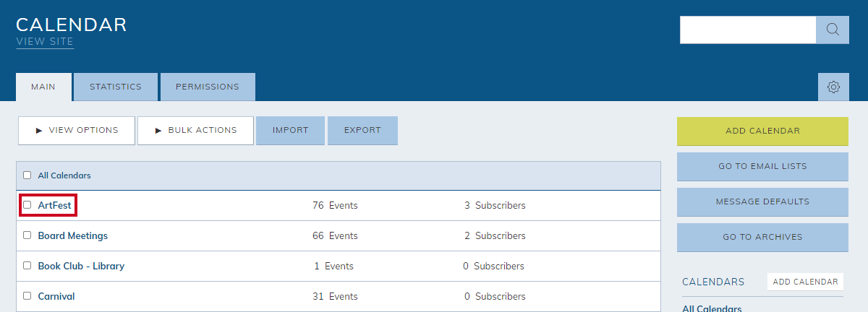Expand View Options
868x312 pixels.
pos(77,131)
